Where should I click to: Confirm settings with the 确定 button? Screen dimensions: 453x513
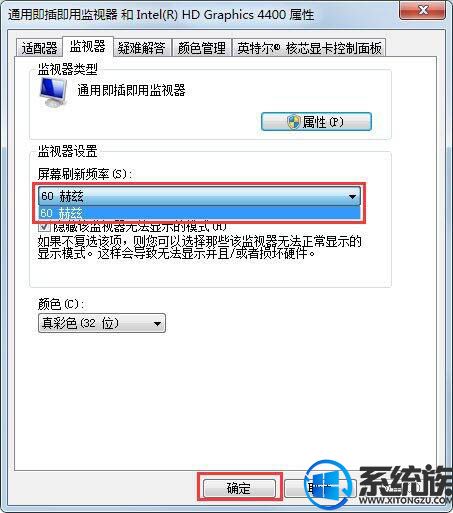tap(239, 488)
